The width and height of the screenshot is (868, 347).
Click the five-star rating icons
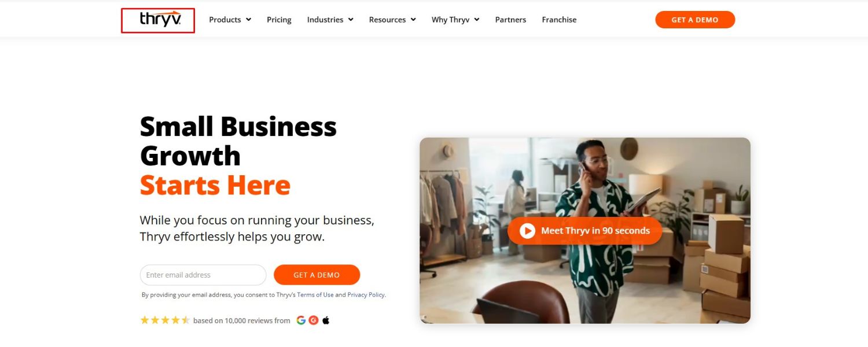pyautogui.click(x=165, y=320)
